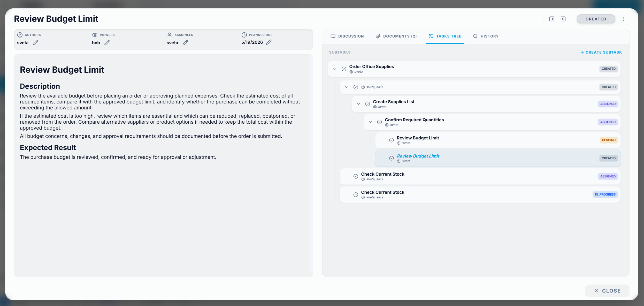
Task: Open the History tab
Action: pos(486,36)
